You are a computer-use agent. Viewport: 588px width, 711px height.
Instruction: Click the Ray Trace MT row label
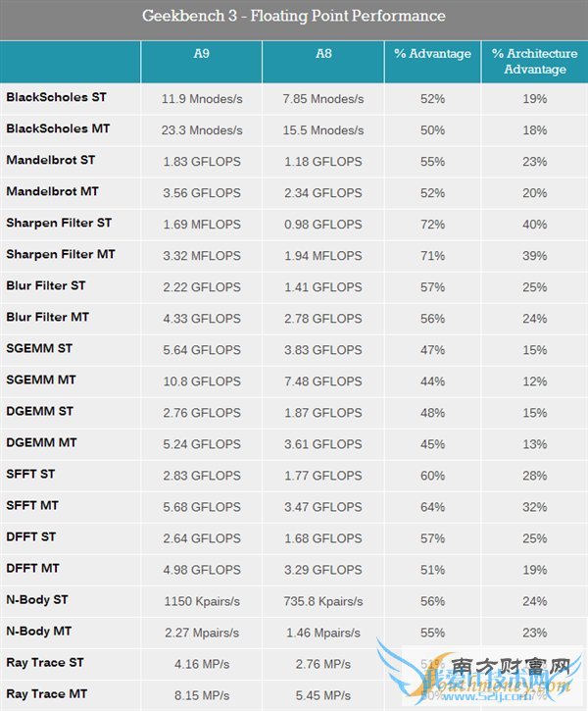tap(49, 693)
